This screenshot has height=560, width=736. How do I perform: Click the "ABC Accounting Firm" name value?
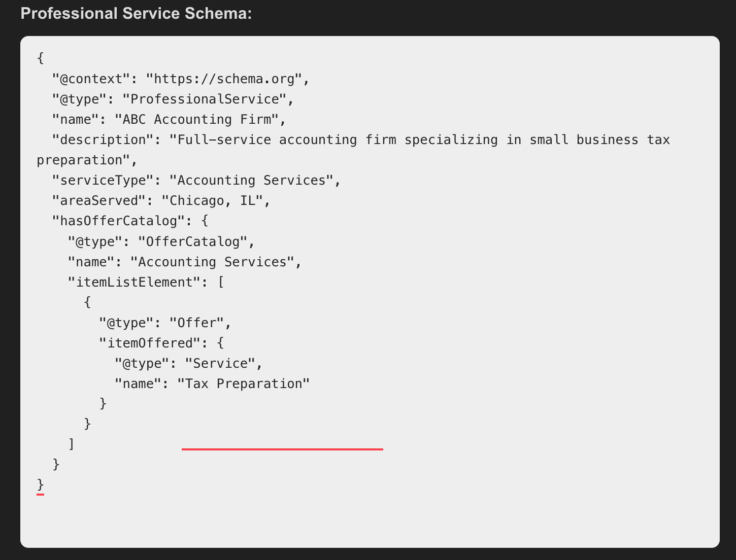[196, 120]
